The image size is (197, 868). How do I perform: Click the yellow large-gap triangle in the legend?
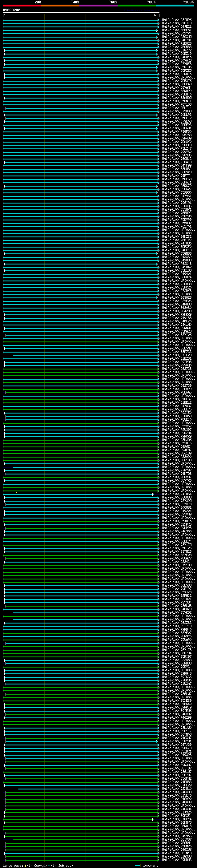click(25, 866)
